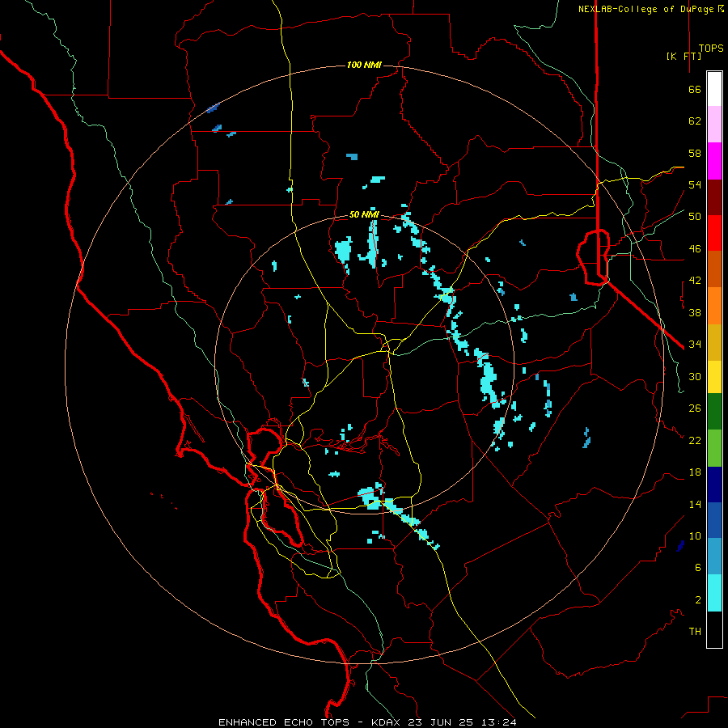Click the '34' legend value
728x728 pixels.
tap(695, 345)
